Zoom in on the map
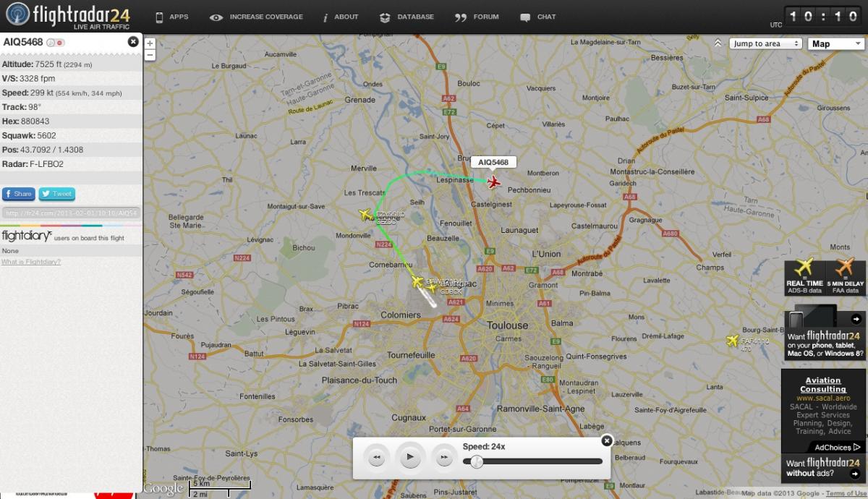868x499 pixels. tap(150, 43)
